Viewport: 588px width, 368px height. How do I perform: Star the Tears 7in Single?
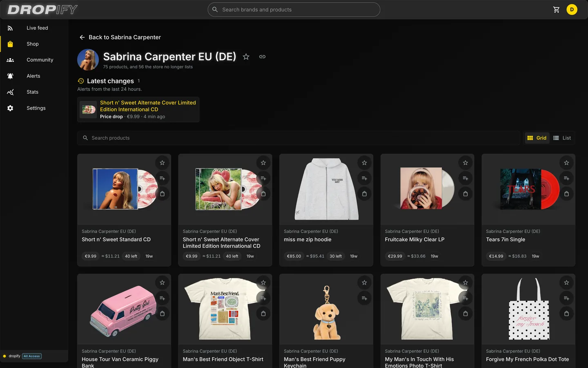566,163
